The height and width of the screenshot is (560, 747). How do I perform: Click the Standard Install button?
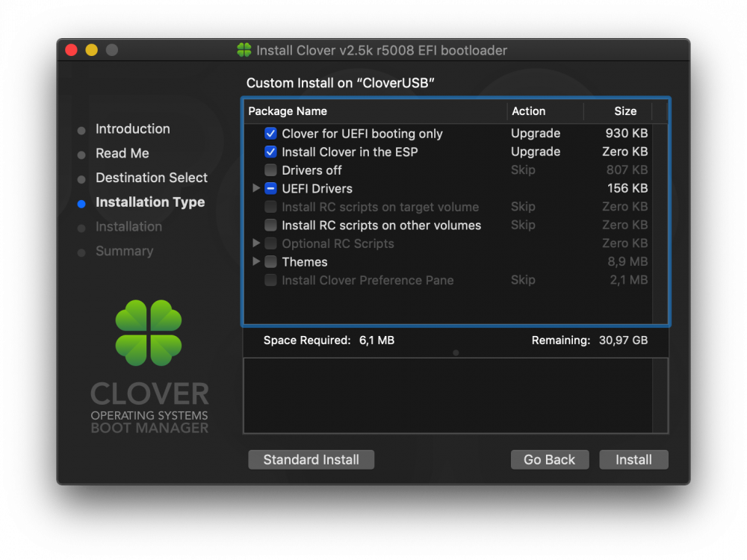(x=311, y=459)
